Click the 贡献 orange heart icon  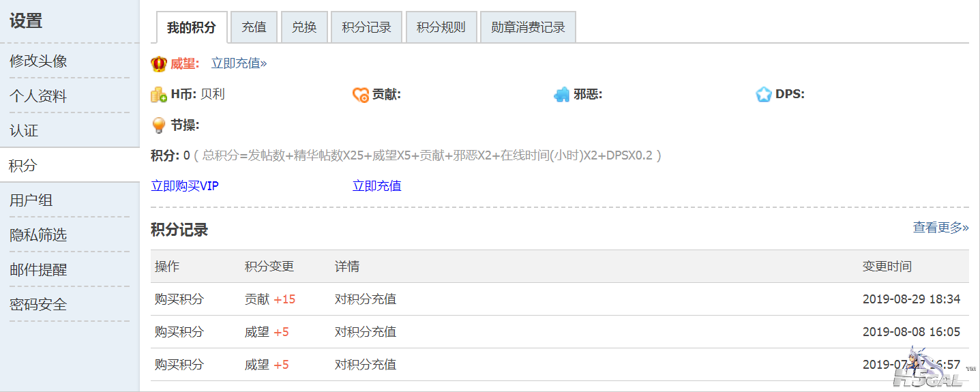[x=361, y=95]
